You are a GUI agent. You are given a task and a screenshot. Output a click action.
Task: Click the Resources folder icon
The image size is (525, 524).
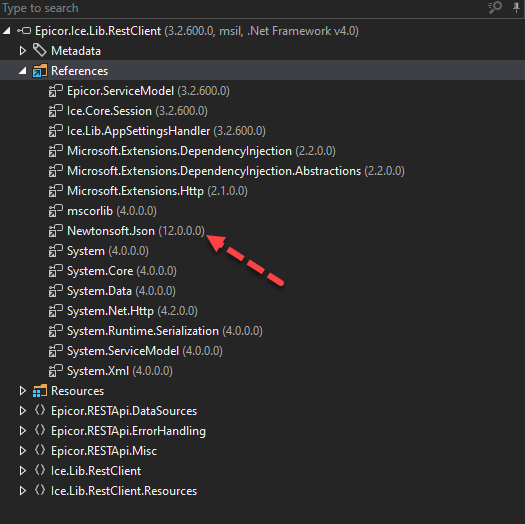point(40,391)
